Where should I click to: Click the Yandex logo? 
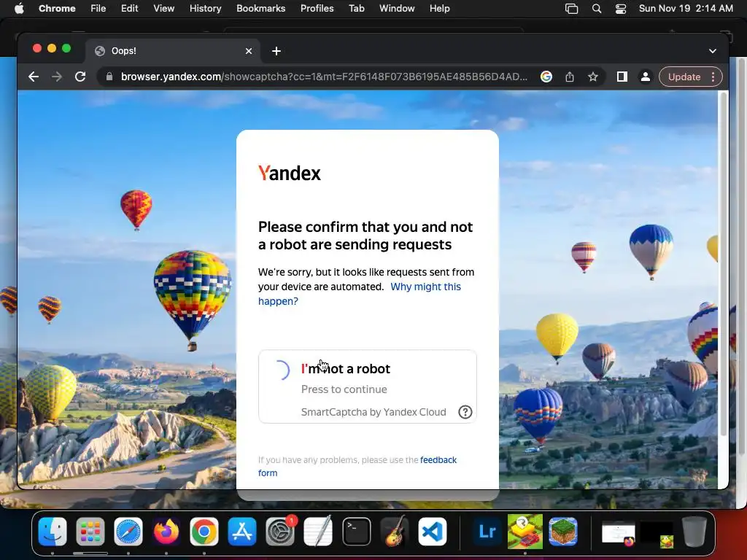[289, 173]
